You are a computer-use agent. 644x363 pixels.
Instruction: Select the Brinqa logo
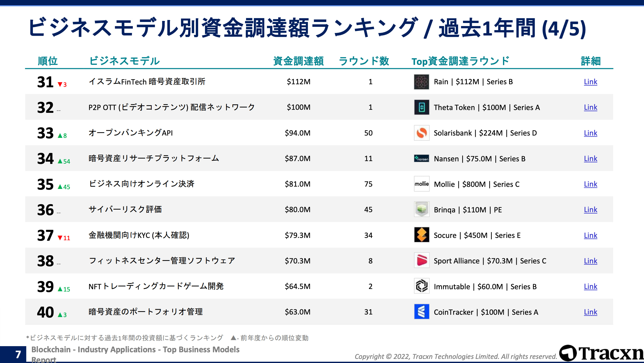pyautogui.click(x=421, y=210)
